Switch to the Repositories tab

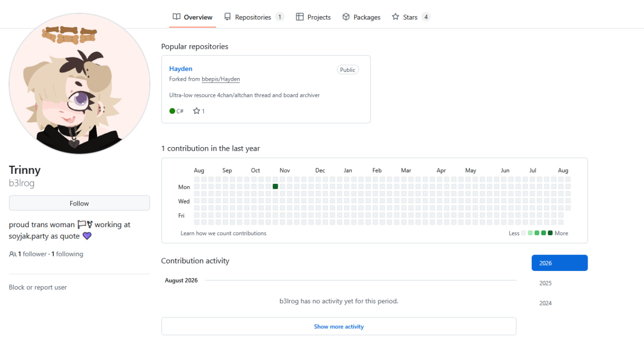(254, 17)
